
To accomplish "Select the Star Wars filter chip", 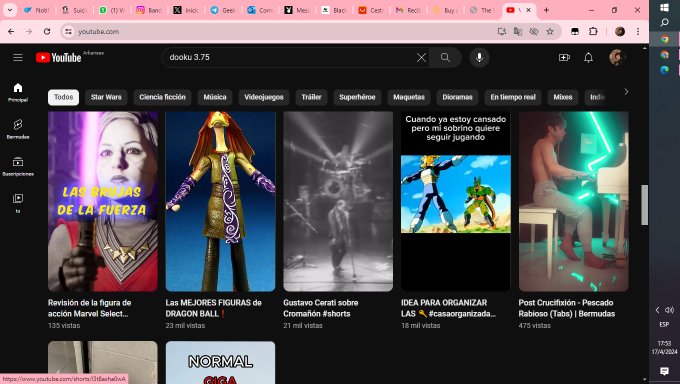I will 106,97.
